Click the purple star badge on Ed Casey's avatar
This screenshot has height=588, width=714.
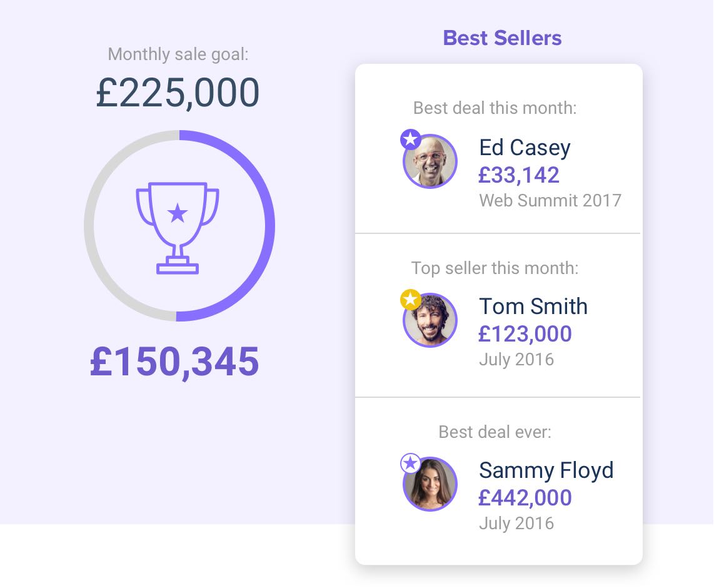coord(410,139)
